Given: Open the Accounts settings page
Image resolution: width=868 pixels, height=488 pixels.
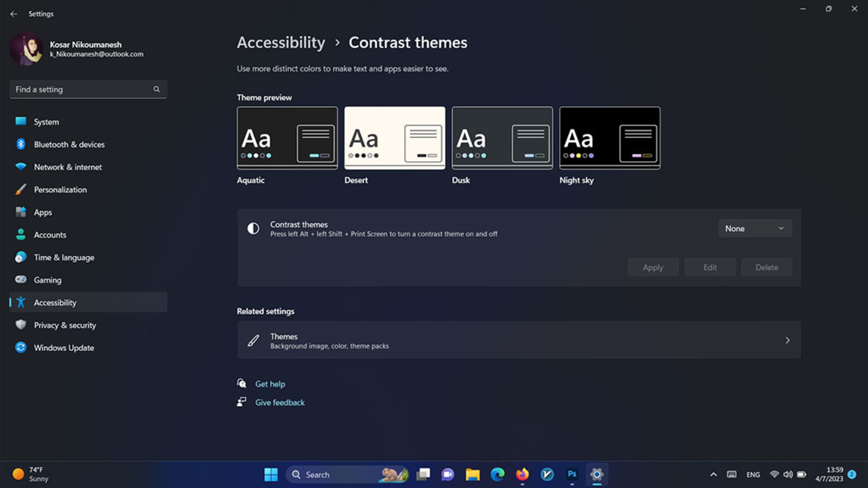Looking at the screenshot, I should pyautogui.click(x=50, y=235).
